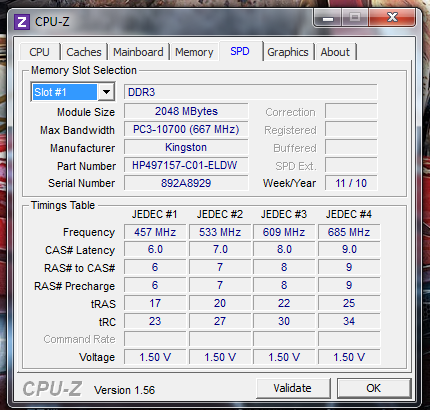Click the Module Size label

point(86,112)
